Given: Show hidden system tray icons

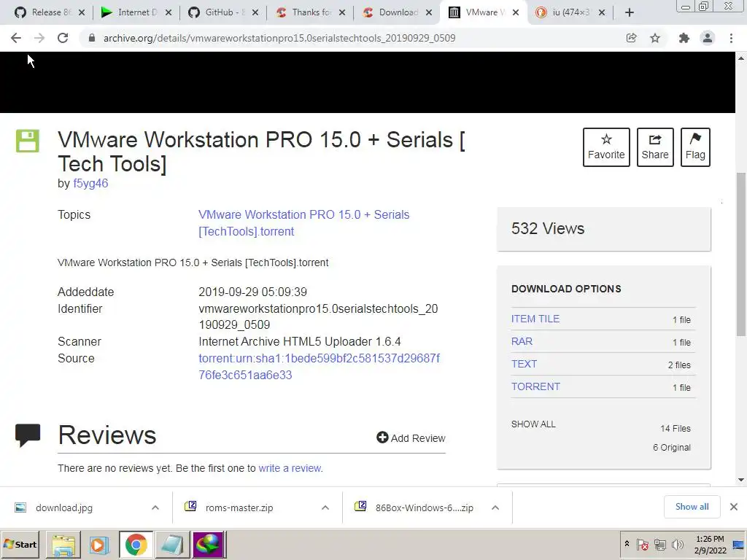Looking at the screenshot, I should click(627, 544).
